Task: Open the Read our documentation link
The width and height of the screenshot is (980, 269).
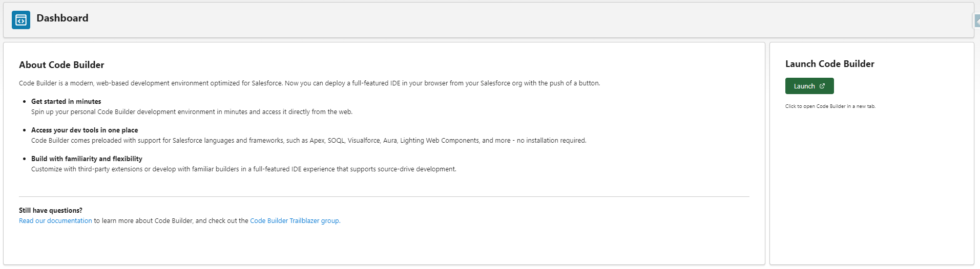Action: click(55, 221)
